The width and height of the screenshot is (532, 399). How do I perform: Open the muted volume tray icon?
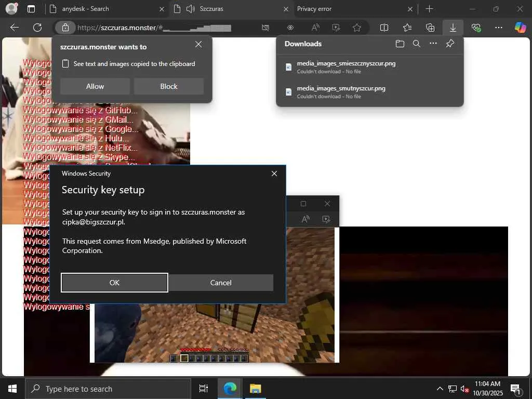pos(464,389)
